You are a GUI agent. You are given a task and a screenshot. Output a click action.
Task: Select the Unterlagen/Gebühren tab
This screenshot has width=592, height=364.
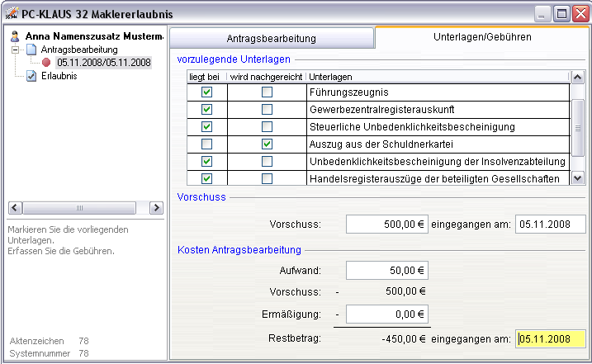point(481,37)
